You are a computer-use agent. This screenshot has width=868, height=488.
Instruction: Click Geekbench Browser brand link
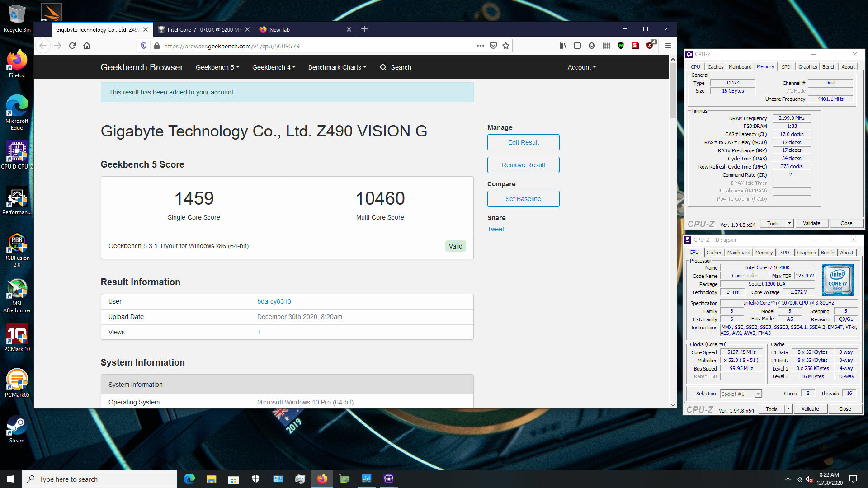tap(142, 67)
